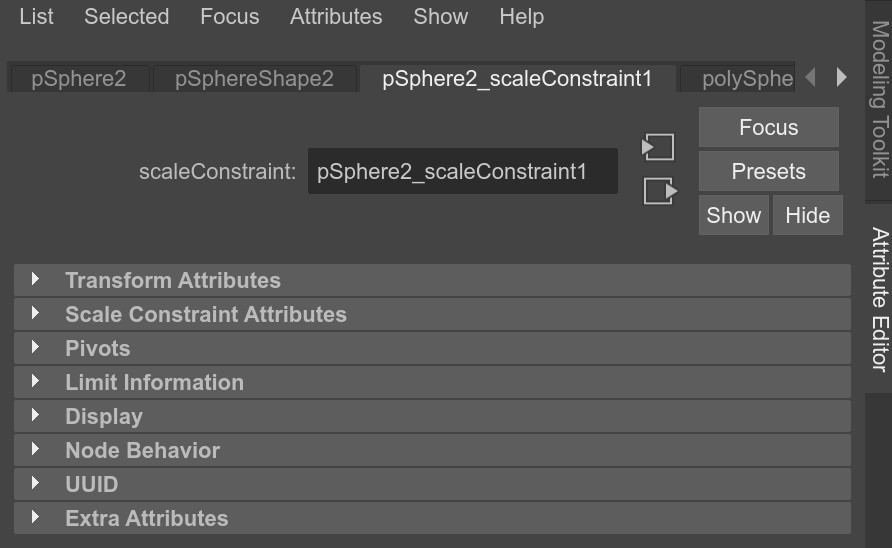Open the Attribute Editor side tab

[879, 299]
